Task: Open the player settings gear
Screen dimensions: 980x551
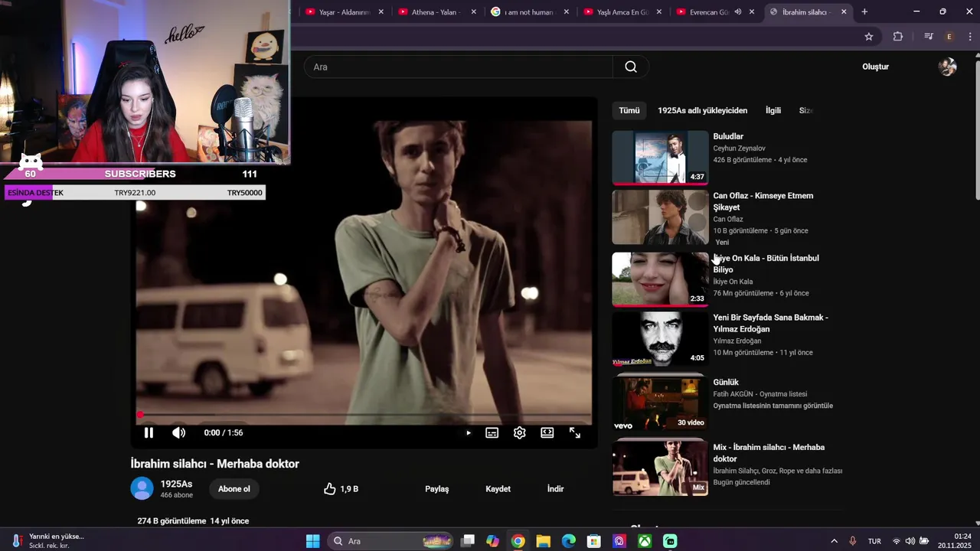Action: point(519,432)
